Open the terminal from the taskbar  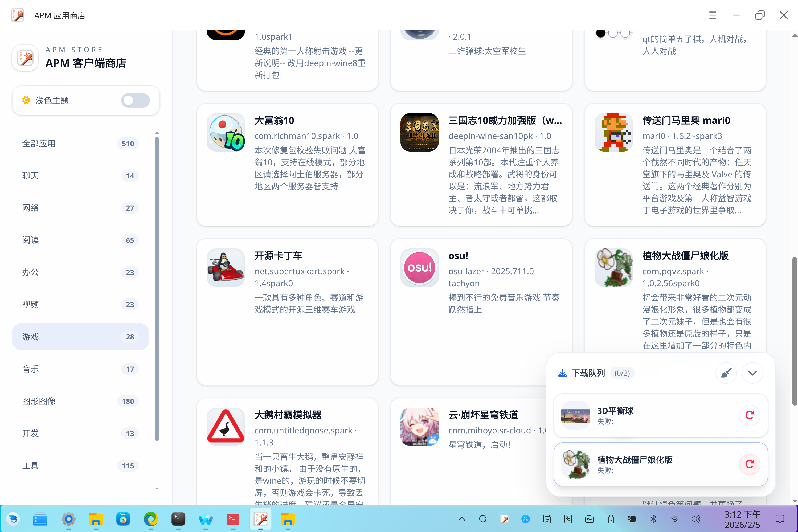click(x=178, y=519)
